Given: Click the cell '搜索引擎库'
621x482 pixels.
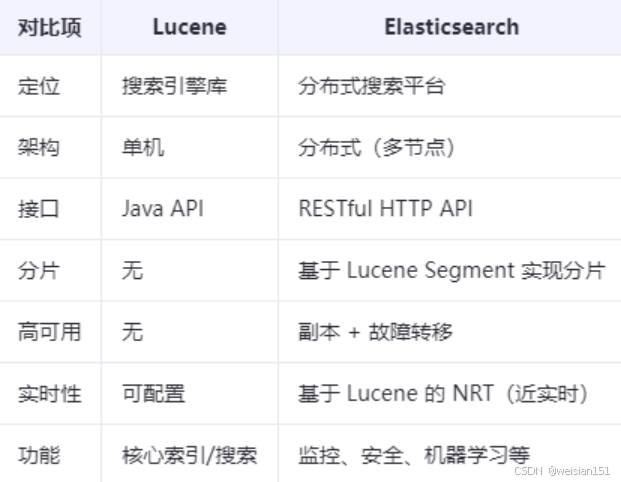Looking at the screenshot, I should click(175, 86).
